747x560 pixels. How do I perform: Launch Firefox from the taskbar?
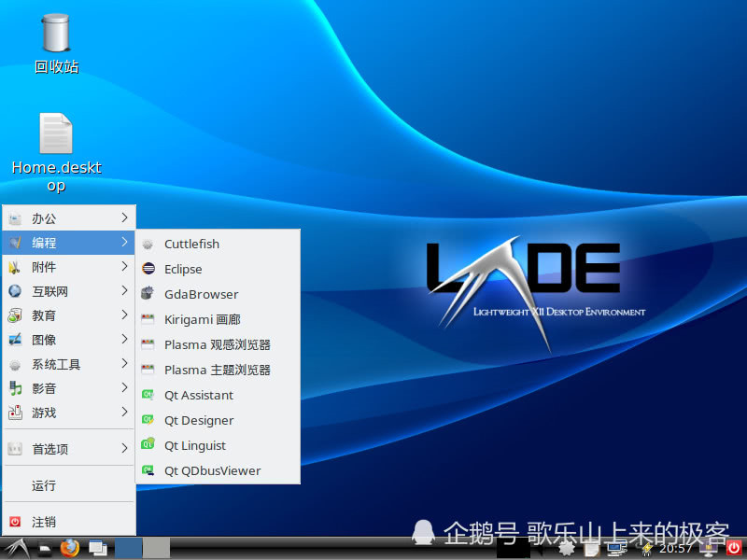click(x=70, y=548)
